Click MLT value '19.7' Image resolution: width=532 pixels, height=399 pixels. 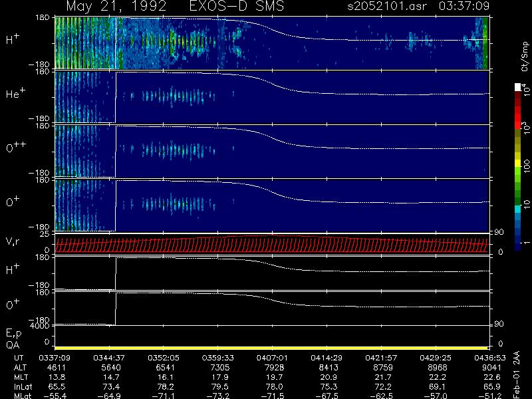[275, 377]
